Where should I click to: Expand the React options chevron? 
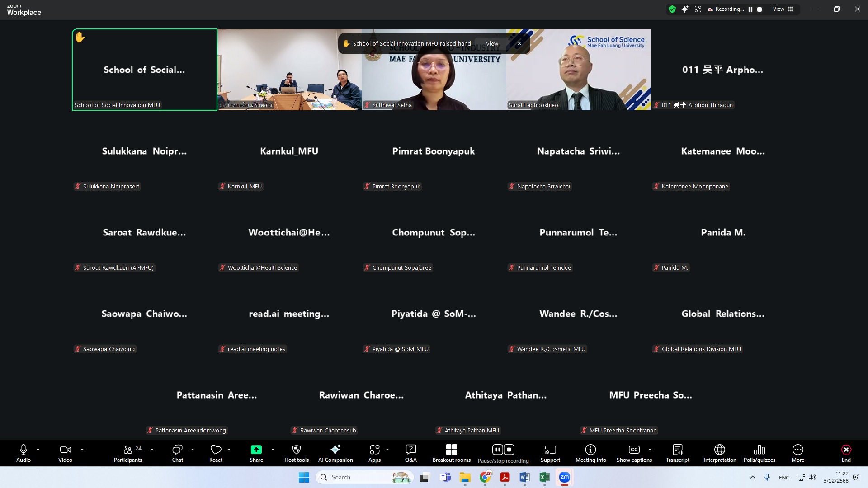click(x=229, y=450)
